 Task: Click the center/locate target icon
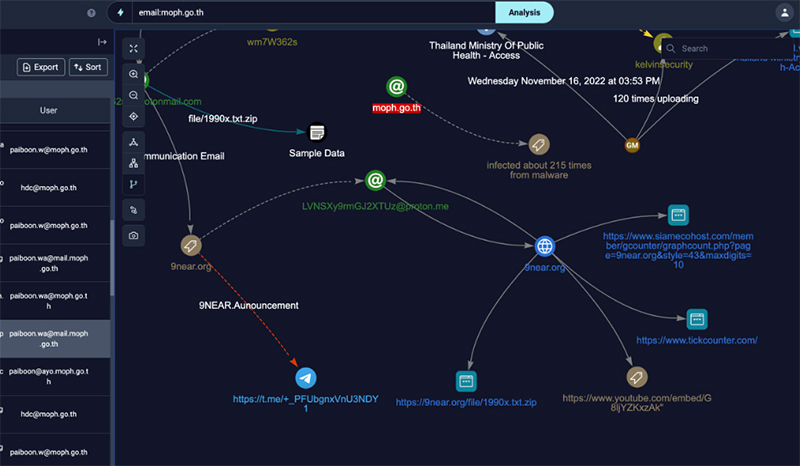[x=134, y=116]
